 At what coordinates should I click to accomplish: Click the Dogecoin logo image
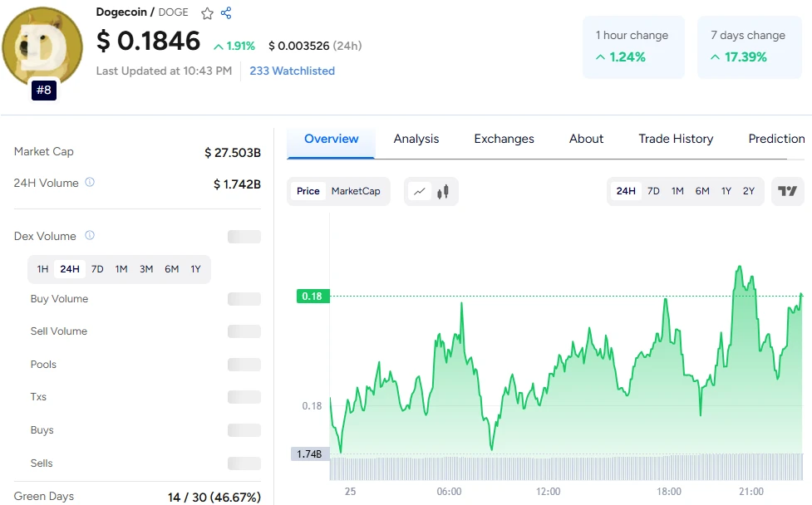pyautogui.click(x=42, y=46)
